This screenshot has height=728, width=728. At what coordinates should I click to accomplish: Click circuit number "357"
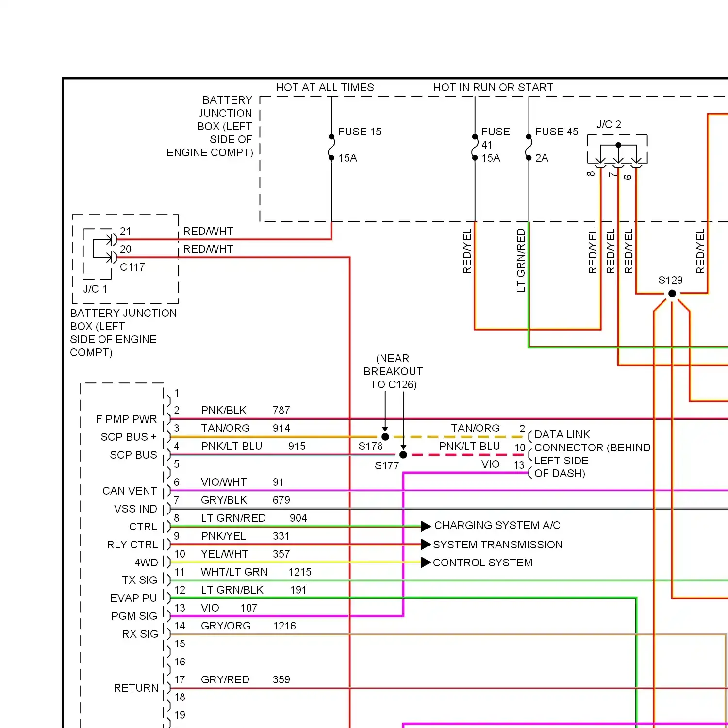pos(281,554)
